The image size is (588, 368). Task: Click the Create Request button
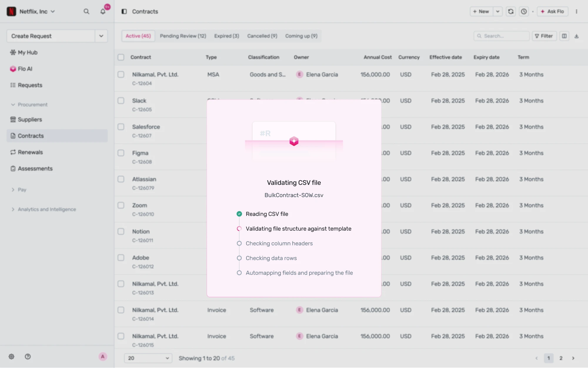click(x=51, y=36)
